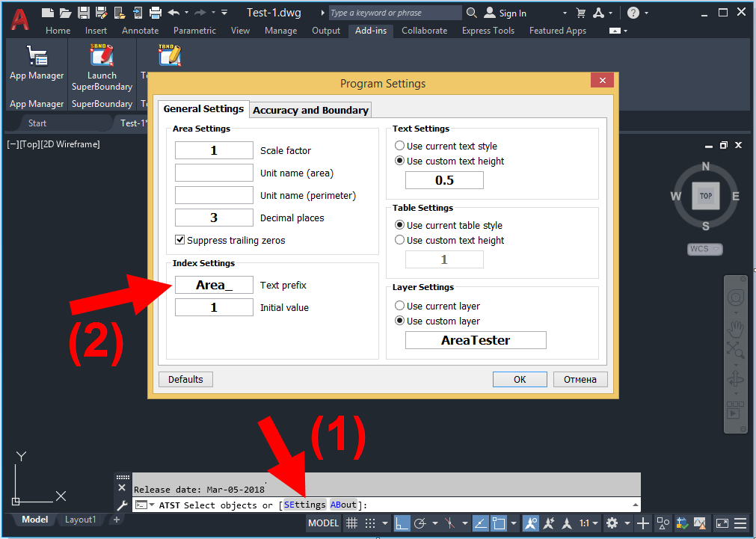This screenshot has height=539, width=756.
Task: Expand the command line history arrow
Action: [x=636, y=505]
